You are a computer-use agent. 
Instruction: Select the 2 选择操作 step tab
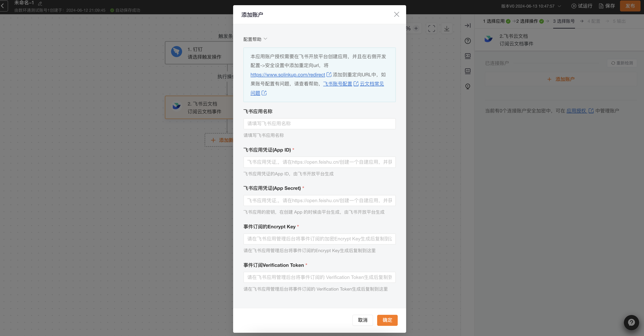tap(530, 21)
